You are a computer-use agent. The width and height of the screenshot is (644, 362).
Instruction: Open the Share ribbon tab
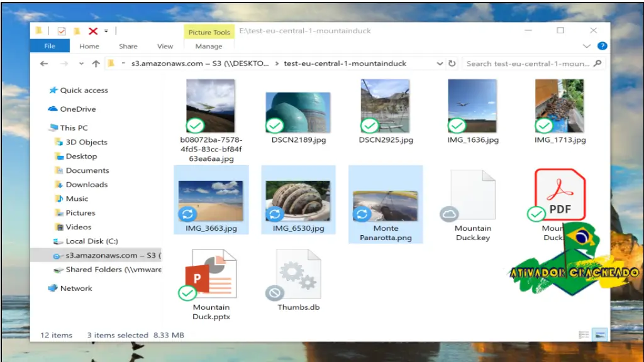coord(128,47)
